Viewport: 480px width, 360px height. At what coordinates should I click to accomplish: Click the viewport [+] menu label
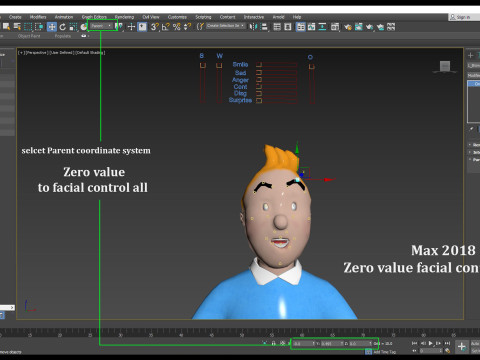point(21,53)
